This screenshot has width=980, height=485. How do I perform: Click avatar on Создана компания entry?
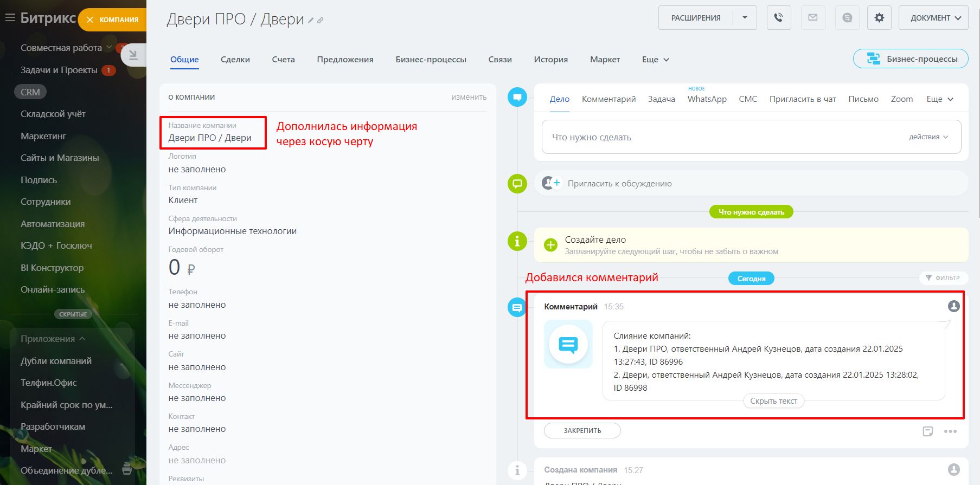[x=954, y=470]
